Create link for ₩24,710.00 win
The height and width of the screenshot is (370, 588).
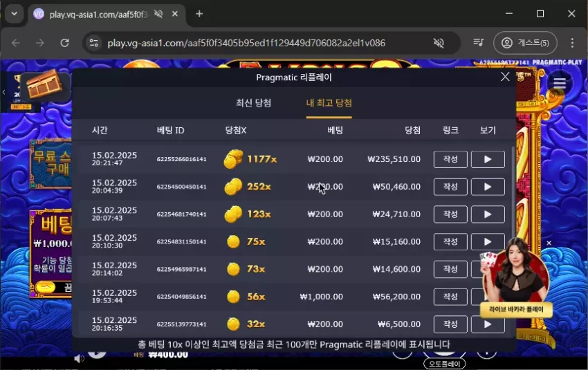pyautogui.click(x=450, y=214)
